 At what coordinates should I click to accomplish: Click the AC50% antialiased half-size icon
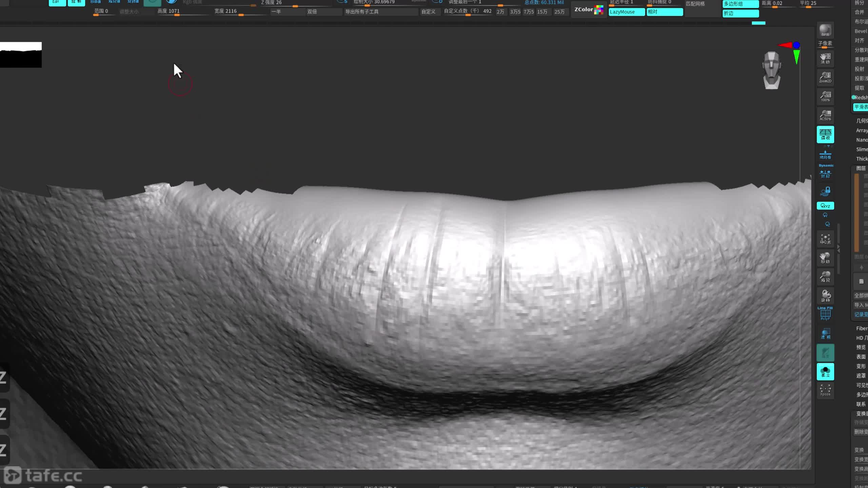[825, 115]
